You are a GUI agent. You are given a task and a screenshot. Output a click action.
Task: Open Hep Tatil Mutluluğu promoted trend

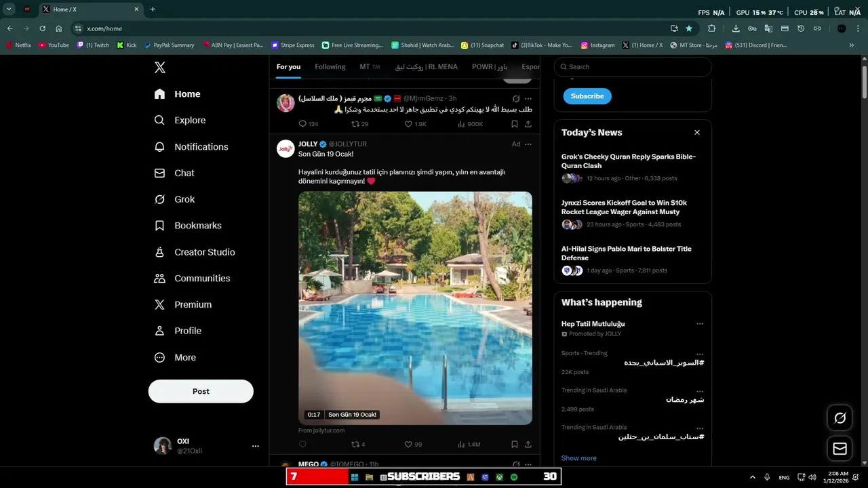tap(593, 324)
